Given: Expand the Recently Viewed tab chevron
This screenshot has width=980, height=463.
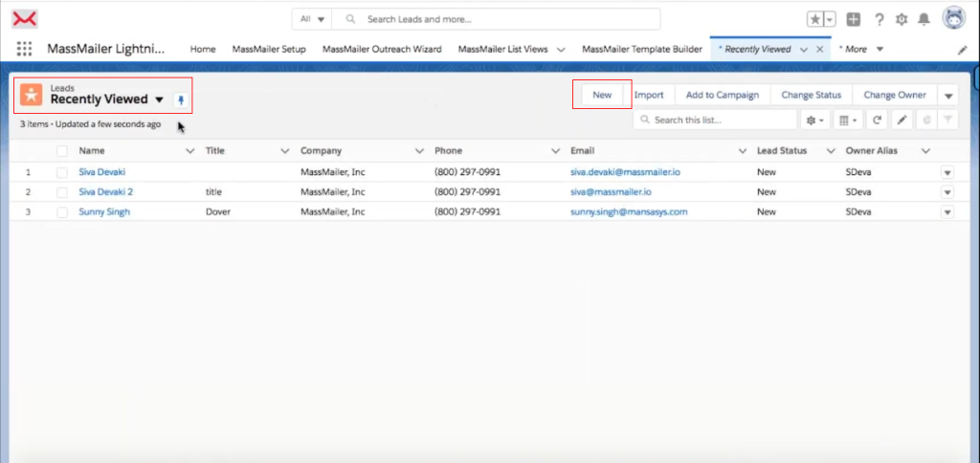Looking at the screenshot, I should coord(804,50).
